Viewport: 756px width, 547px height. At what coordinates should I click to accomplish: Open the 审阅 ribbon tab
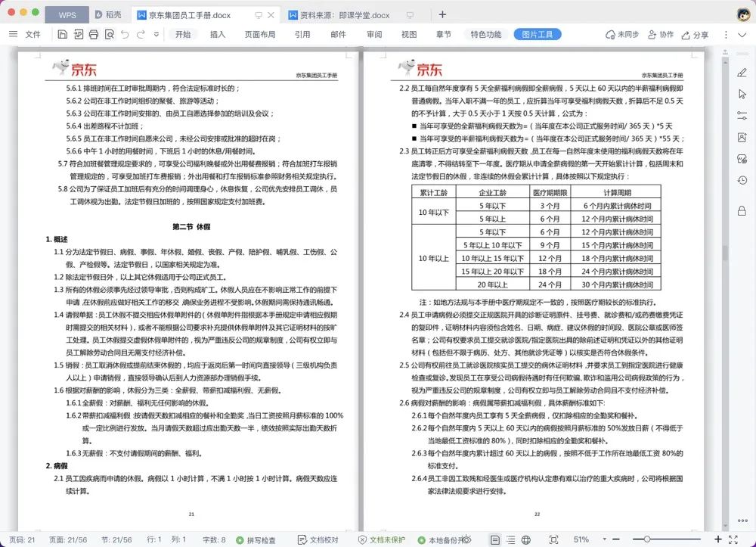click(x=374, y=34)
